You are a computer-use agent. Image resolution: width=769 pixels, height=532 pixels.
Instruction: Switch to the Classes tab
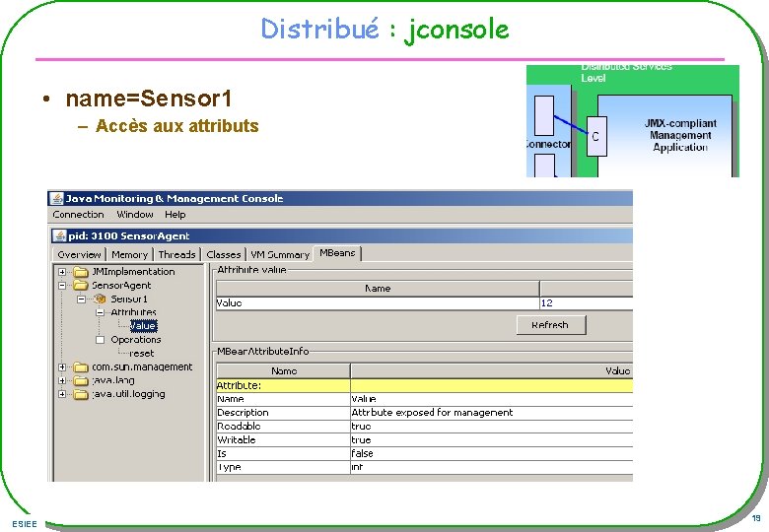224,255
